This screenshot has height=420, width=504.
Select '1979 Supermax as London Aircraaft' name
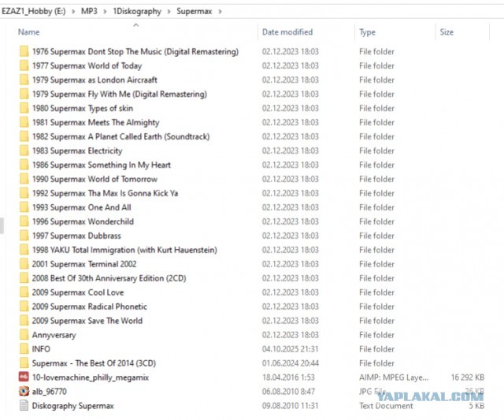coord(94,80)
